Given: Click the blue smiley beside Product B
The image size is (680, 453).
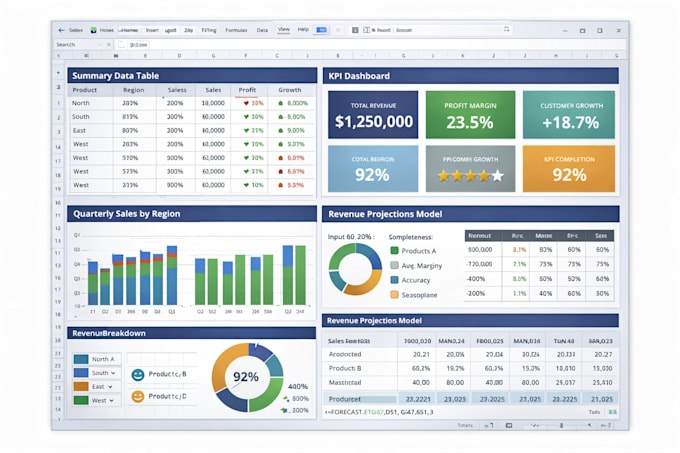Looking at the screenshot, I should click(137, 375).
